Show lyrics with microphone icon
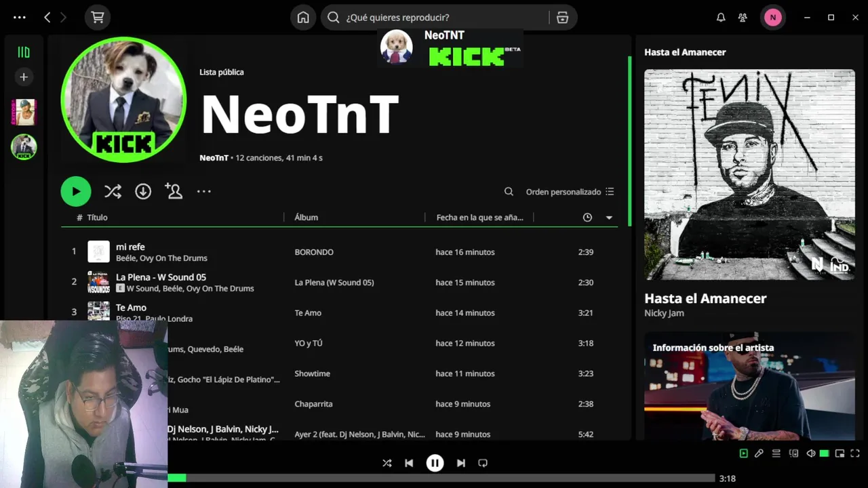 pyautogui.click(x=759, y=453)
